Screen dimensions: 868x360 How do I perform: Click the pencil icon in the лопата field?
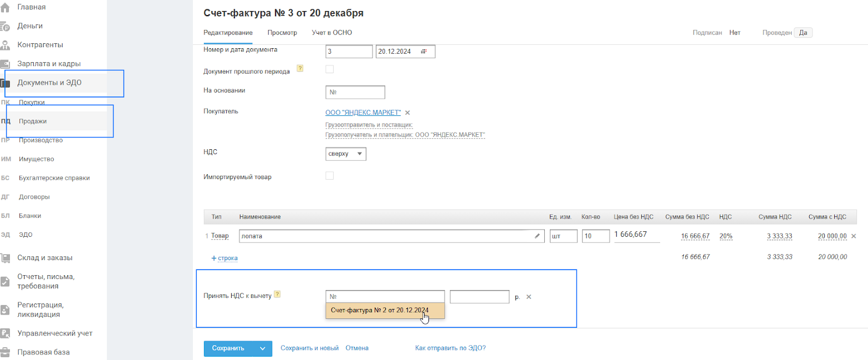coord(537,236)
